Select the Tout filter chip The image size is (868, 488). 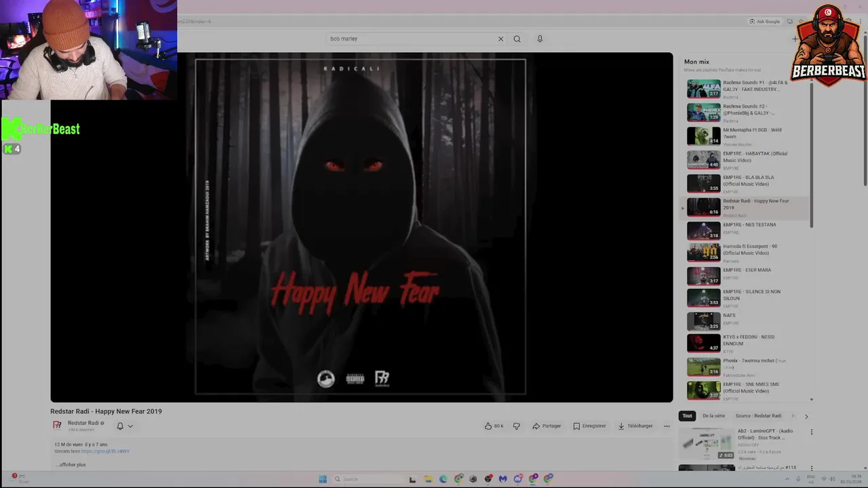687,416
